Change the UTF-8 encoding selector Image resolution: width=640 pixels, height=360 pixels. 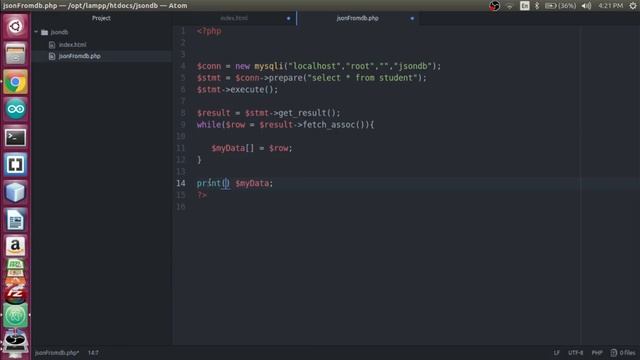576,353
